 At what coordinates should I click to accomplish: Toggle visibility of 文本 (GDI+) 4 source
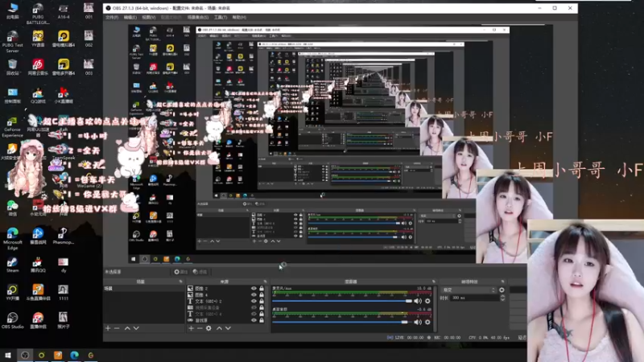click(254, 314)
